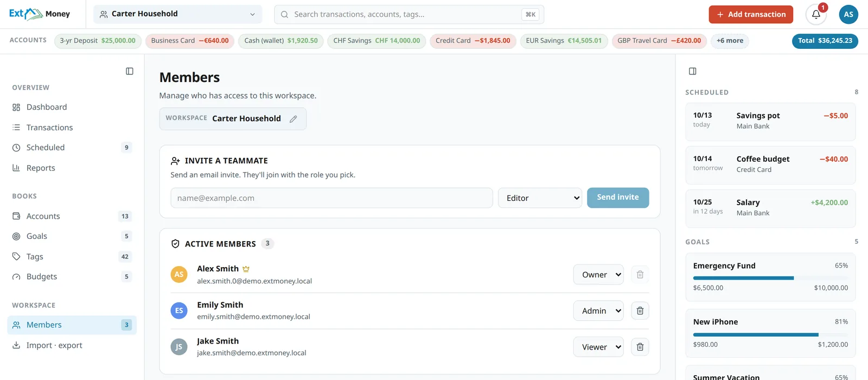Open the Carter Household workspace switcher
Image resolution: width=868 pixels, height=380 pixels.
pyautogui.click(x=178, y=14)
